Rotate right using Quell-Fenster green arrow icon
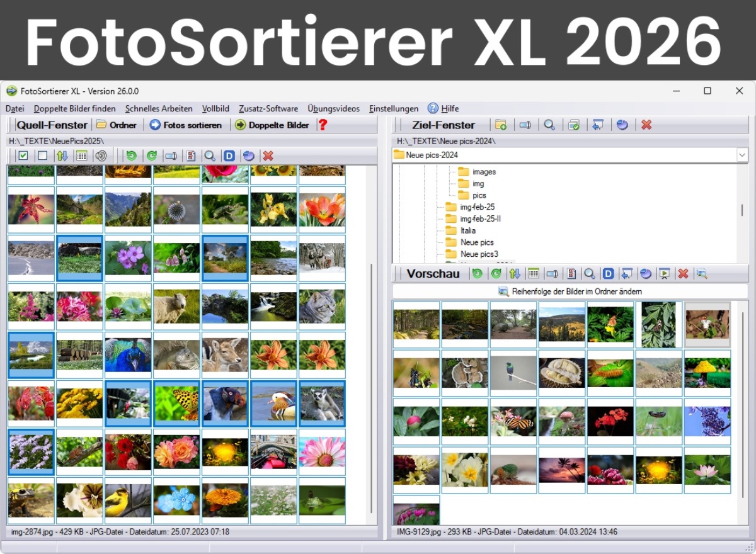This screenshot has height=554, width=756. pos(151,155)
